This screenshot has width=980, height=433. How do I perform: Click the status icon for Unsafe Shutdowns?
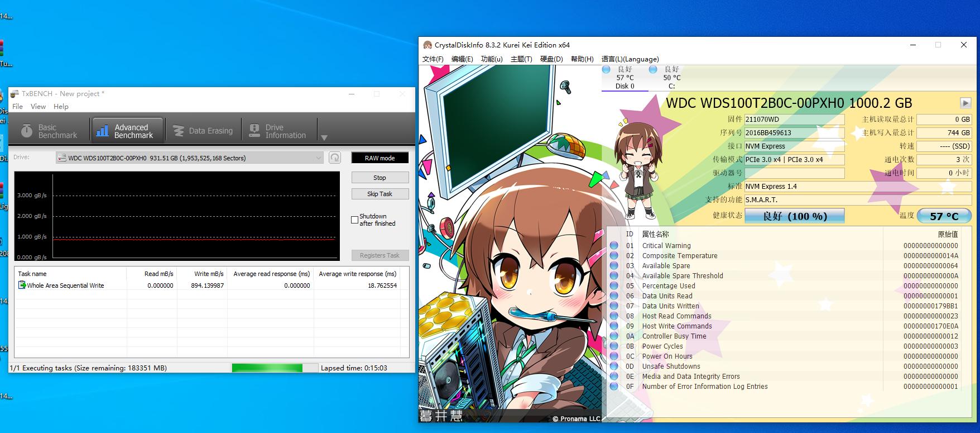click(x=614, y=367)
